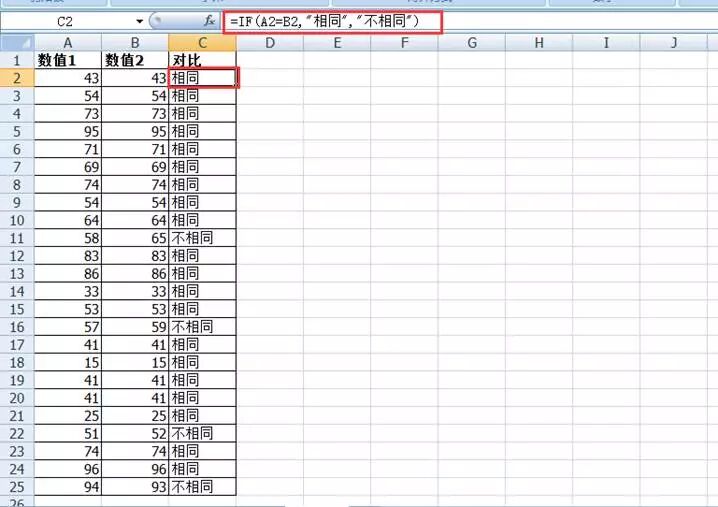Select 不相同 cell in row 22
718x507 pixels.
click(x=202, y=434)
